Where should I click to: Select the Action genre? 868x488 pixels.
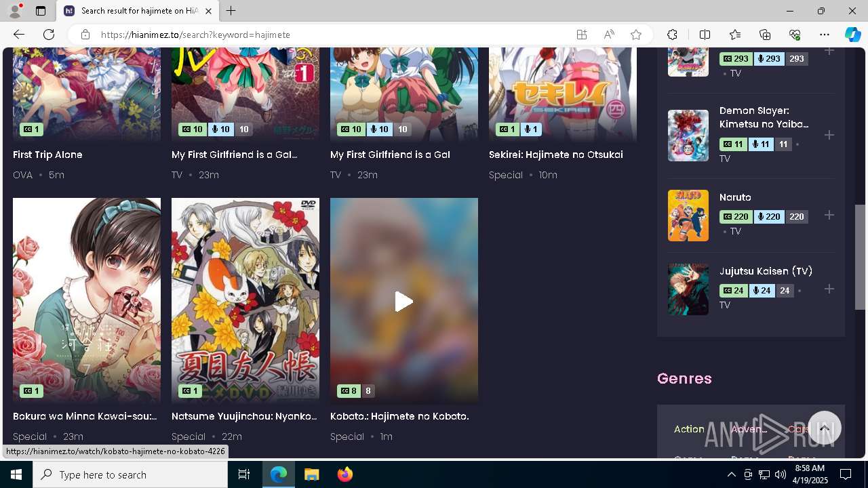coord(689,429)
